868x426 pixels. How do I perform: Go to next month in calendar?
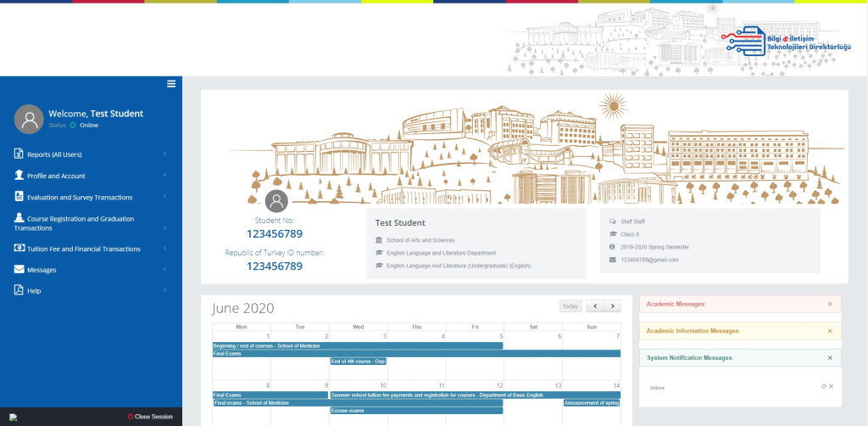pyautogui.click(x=612, y=306)
